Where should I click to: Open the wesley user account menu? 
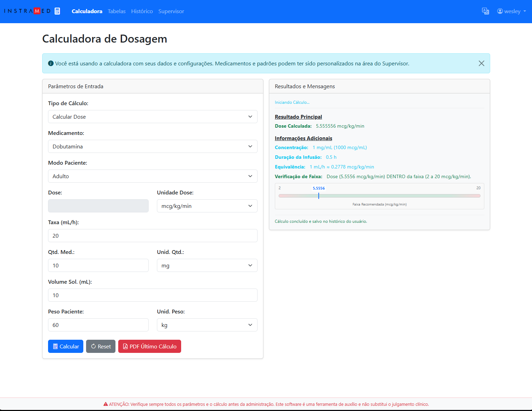point(511,11)
